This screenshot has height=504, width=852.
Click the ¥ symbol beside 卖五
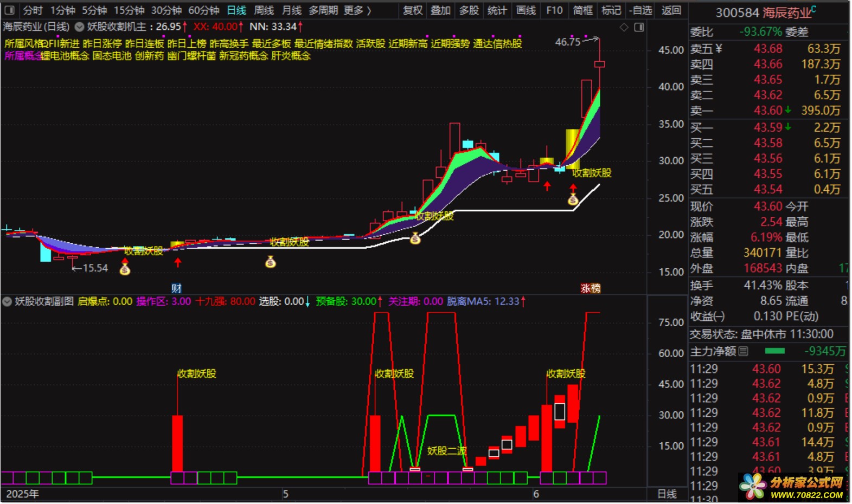pyautogui.click(x=719, y=49)
